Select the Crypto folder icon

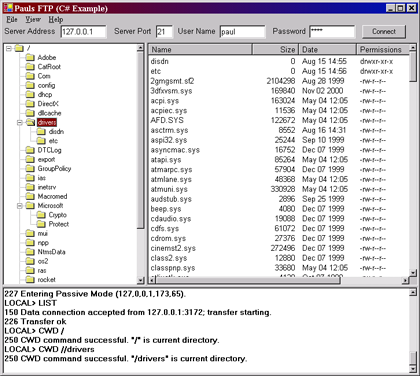coord(41,215)
